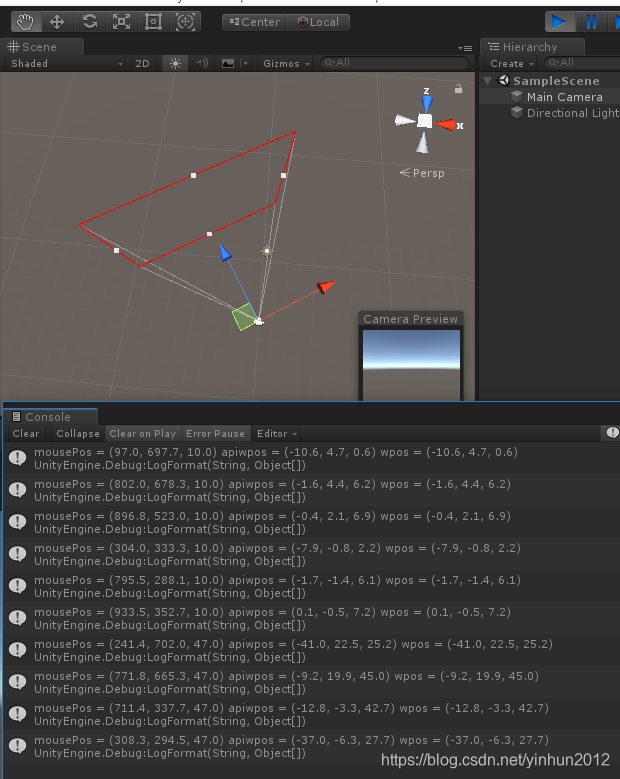Toggle scene lighting sun icon
Image resolution: width=620 pixels, height=779 pixels.
175,64
